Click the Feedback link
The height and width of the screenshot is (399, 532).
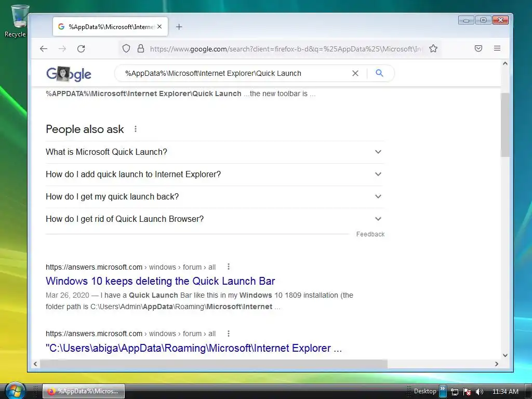point(370,234)
